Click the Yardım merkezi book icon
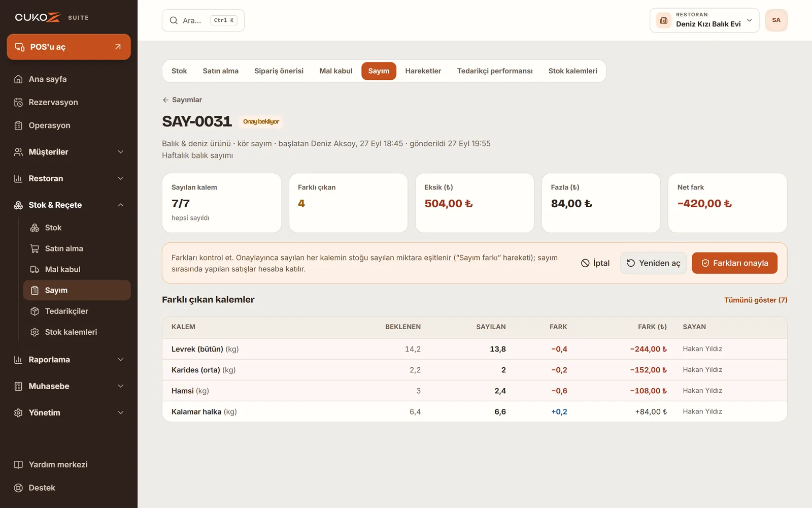This screenshot has width=812, height=508. point(18,465)
